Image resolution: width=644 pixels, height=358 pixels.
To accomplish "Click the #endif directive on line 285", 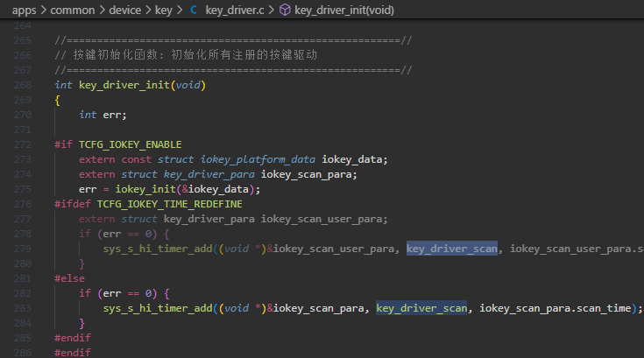I will click(73, 338).
